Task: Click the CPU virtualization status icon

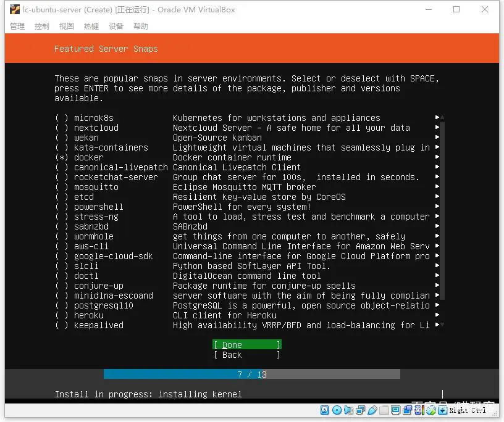Action: pos(419,410)
